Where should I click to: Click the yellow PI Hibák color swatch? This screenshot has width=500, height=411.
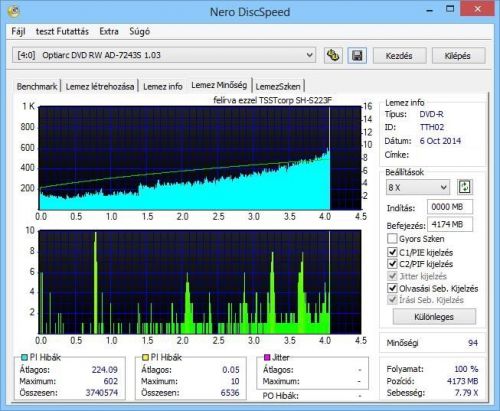tap(145, 358)
